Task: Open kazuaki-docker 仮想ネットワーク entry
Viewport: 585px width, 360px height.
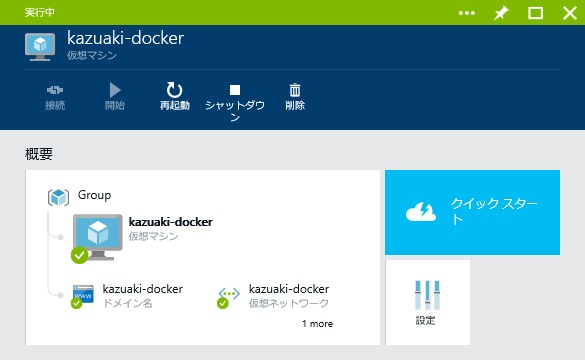Action: (289, 295)
